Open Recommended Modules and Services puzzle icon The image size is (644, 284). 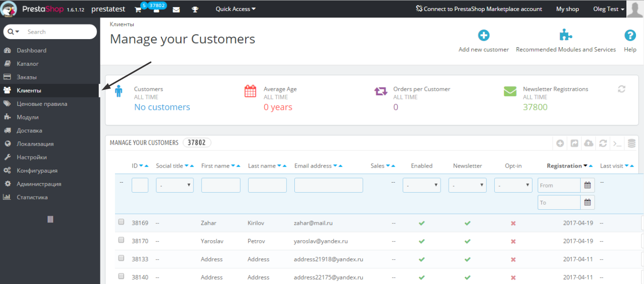point(566,35)
